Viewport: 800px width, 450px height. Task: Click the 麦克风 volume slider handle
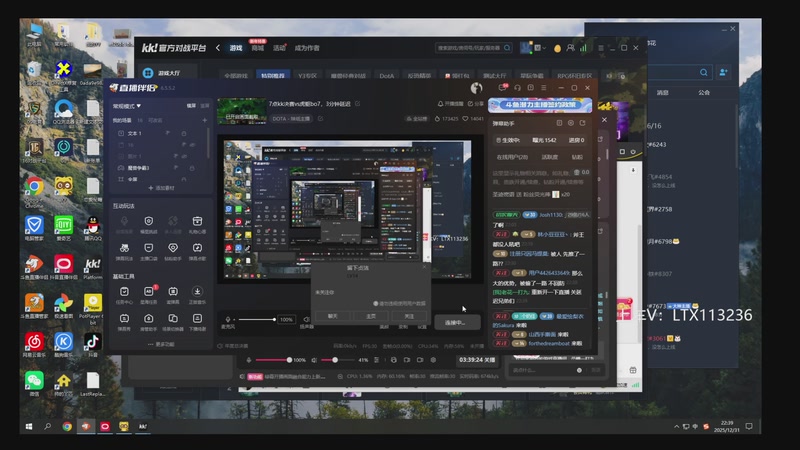tap(274, 319)
